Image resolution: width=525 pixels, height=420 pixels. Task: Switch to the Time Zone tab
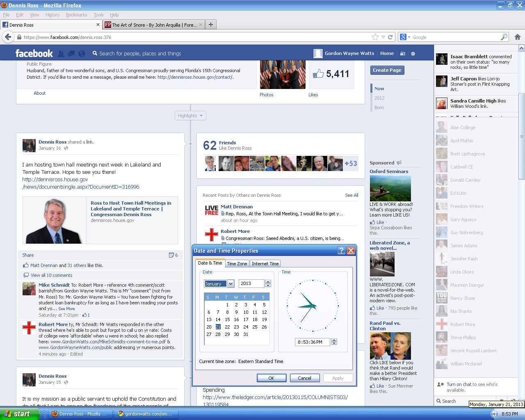point(237,264)
